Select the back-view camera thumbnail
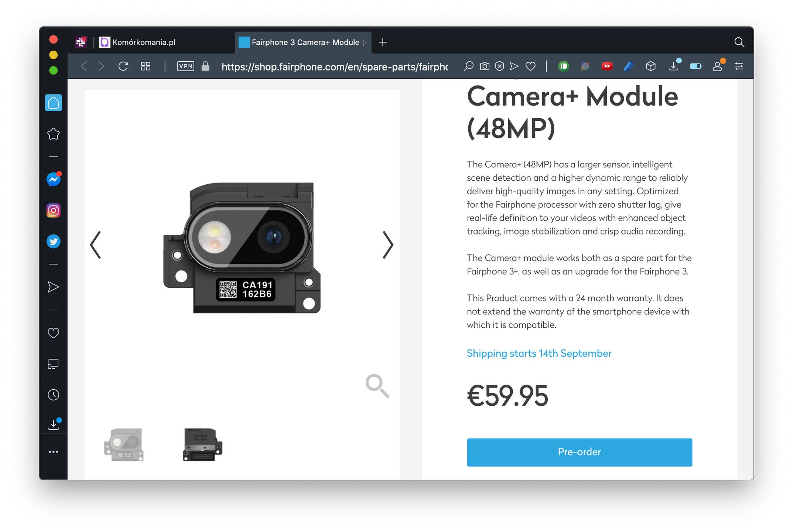This screenshot has height=532, width=793. pos(203,444)
